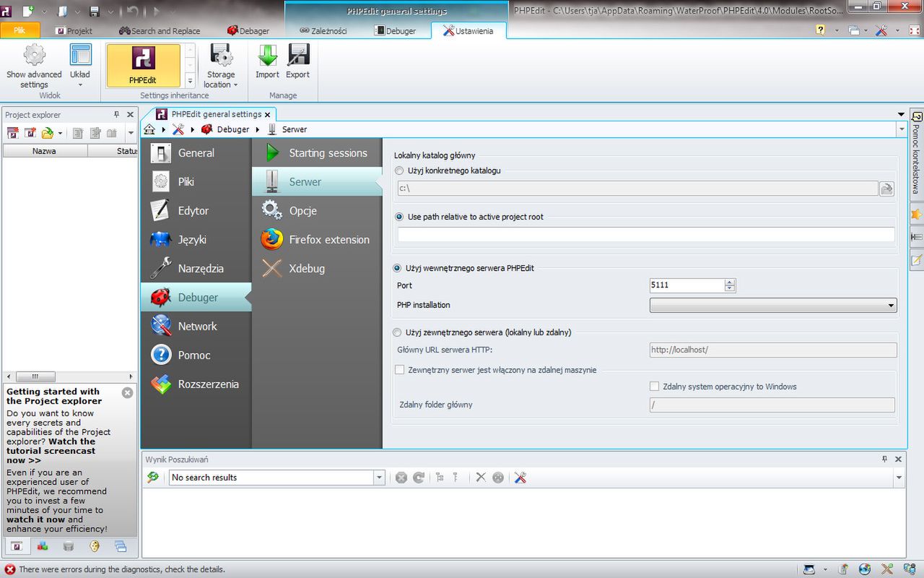Switch to the Projekt ribbon tab

(74, 31)
